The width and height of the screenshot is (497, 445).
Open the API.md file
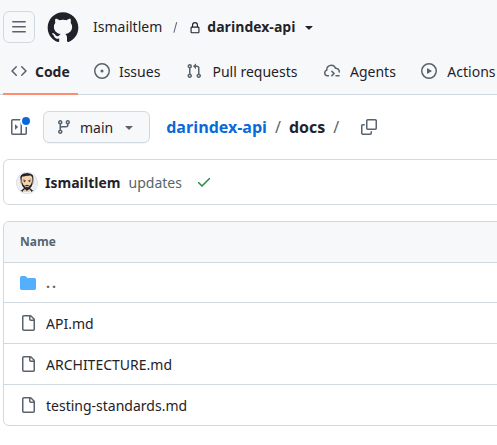tap(70, 324)
